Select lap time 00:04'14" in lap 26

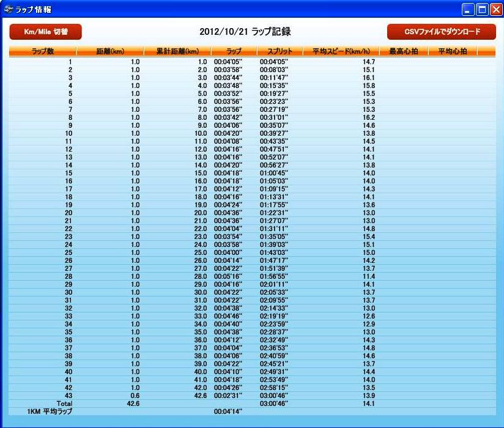228,260
